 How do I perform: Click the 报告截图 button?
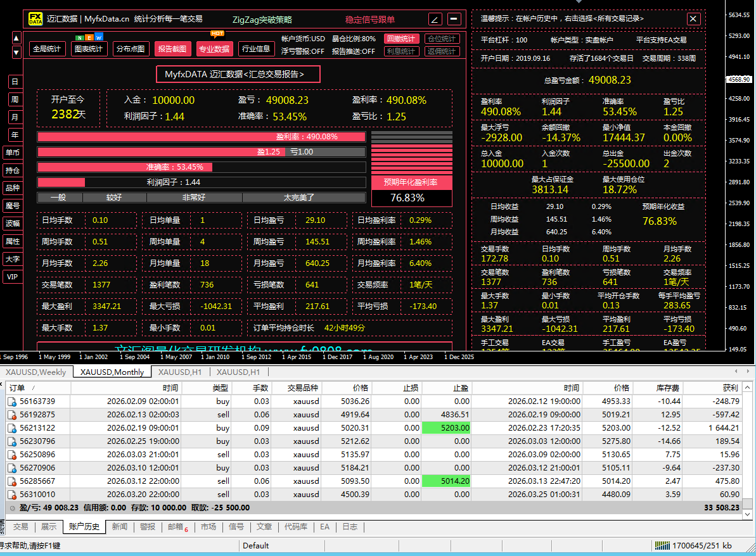172,49
